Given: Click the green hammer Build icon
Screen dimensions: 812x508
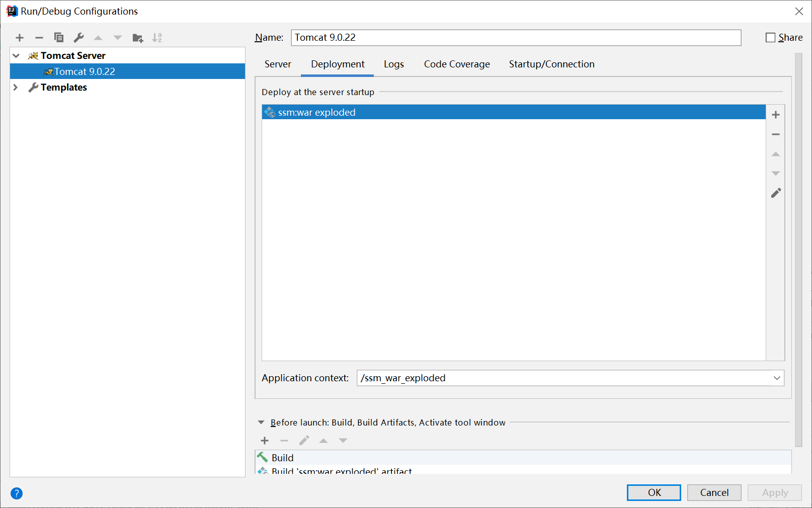Looking at the screenshot, I should pyautogui.click(x=263, y=457).
